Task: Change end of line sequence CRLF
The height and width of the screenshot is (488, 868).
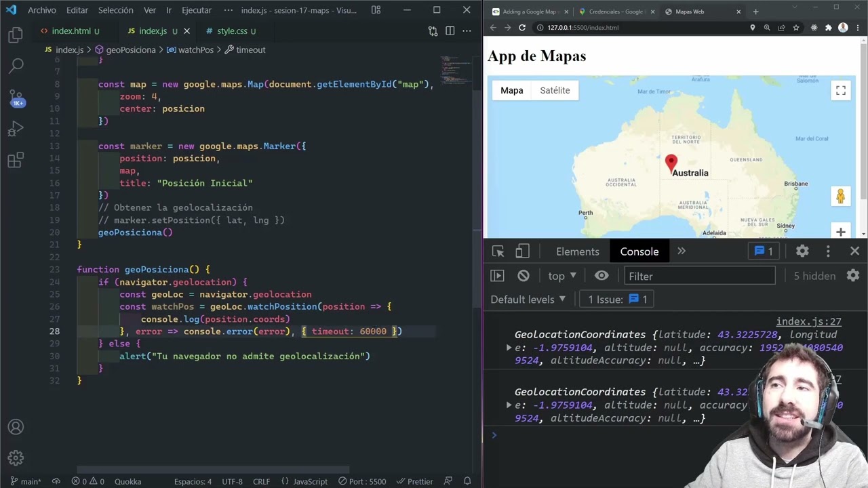Action: pos(261,481)
